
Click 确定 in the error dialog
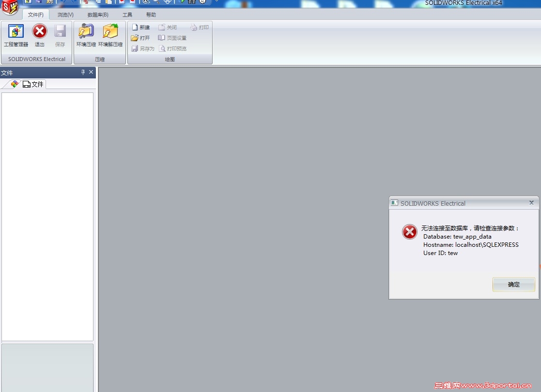[x=514, y=285]
